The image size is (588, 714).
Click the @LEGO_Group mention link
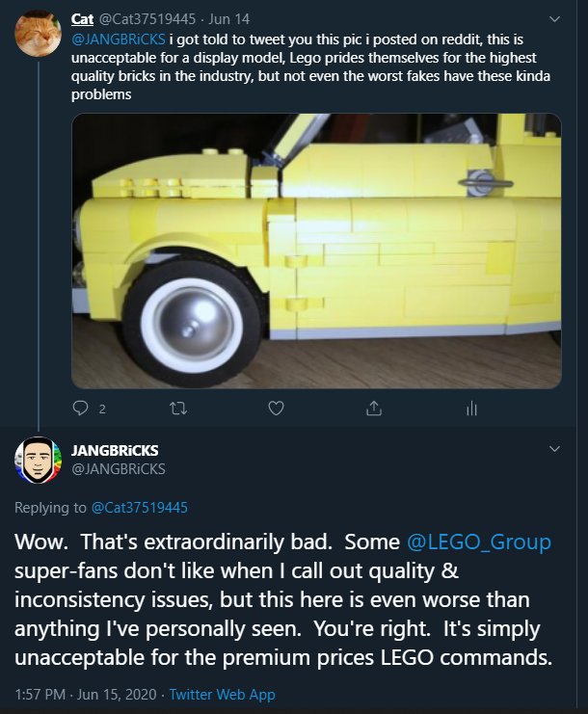coord(479,542)
